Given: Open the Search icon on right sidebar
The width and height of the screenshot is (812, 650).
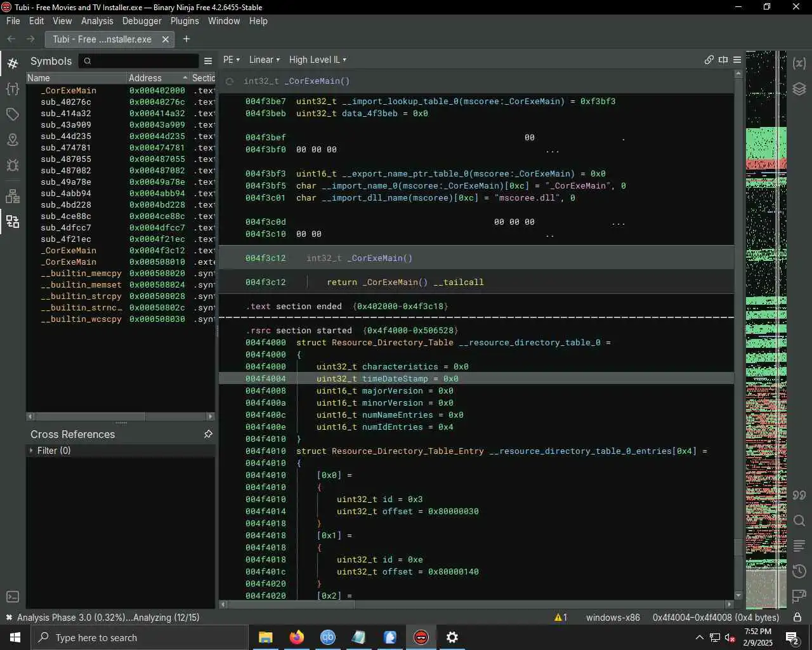Looking at the screenshot, I should [x=799, y=521].
